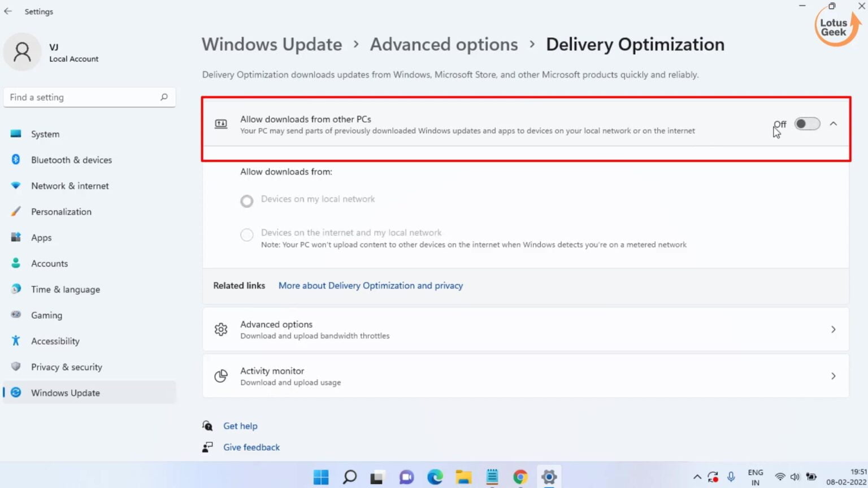
Task: Go to System settings category
Action: [x=90, y=134]
